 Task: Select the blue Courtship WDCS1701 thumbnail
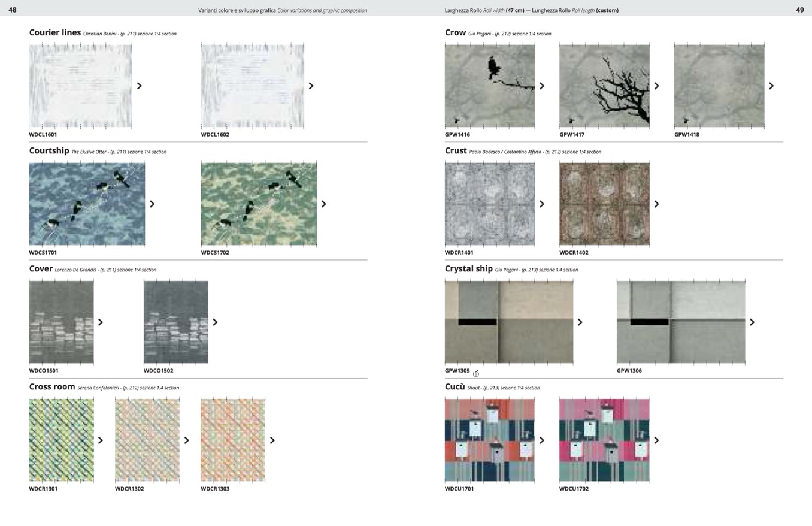[x=87, y=204]
